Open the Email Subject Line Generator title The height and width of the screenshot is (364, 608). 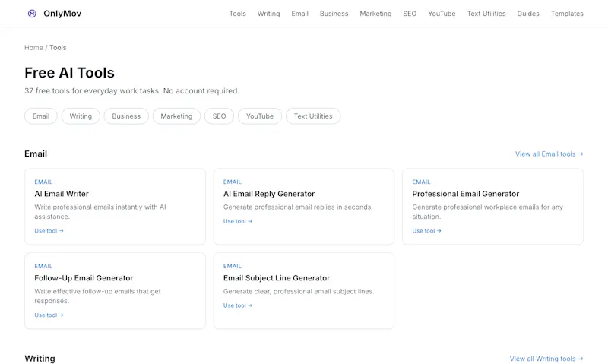click(277, 278)
